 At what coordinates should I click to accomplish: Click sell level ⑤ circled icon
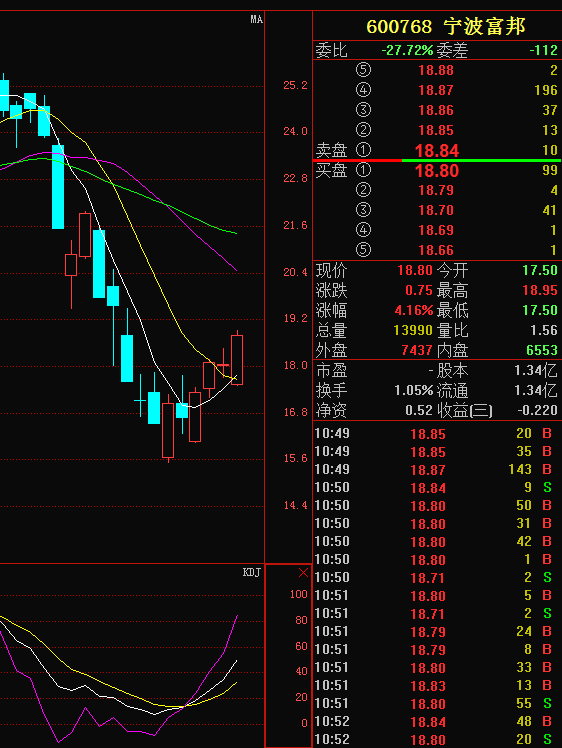363,70
